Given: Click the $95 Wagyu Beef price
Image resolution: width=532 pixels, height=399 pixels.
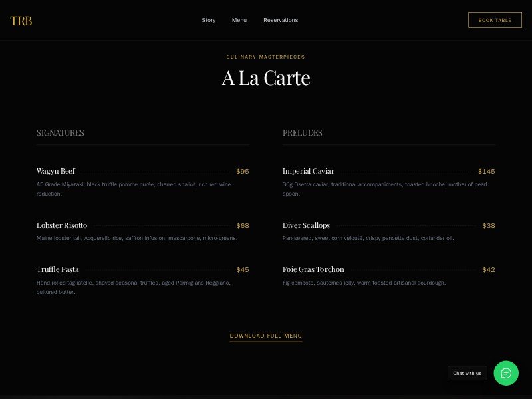Looking at the screenshot, I should pos(243,171).
